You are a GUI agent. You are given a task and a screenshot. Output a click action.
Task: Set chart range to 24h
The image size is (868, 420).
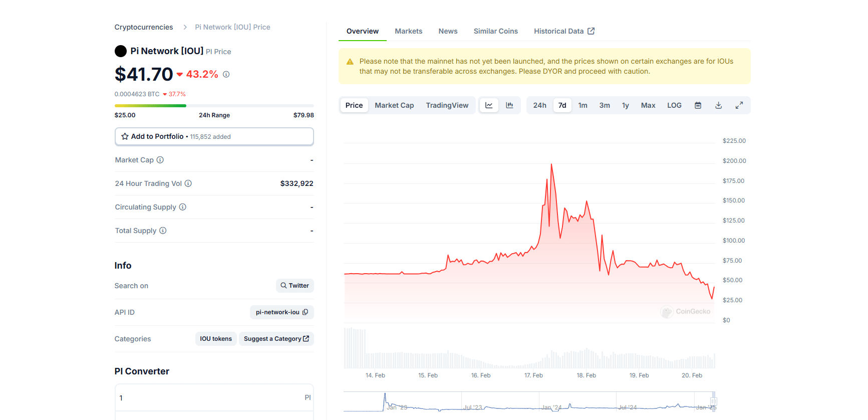[x=539, y=105]
